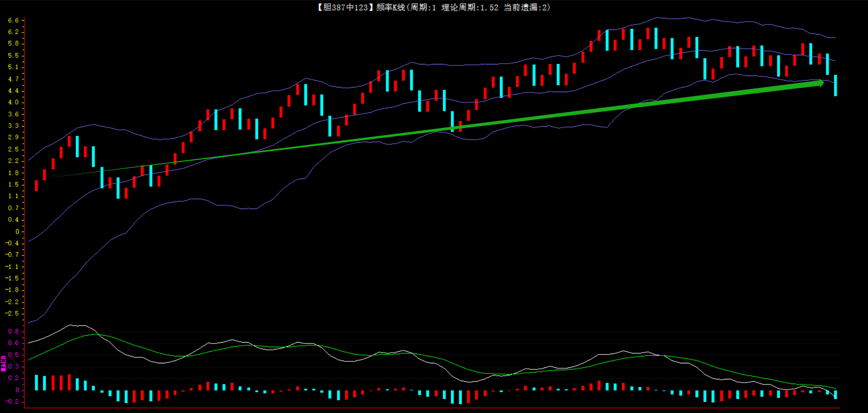Click the 5.5 label on the price axis

coord(13,56)
